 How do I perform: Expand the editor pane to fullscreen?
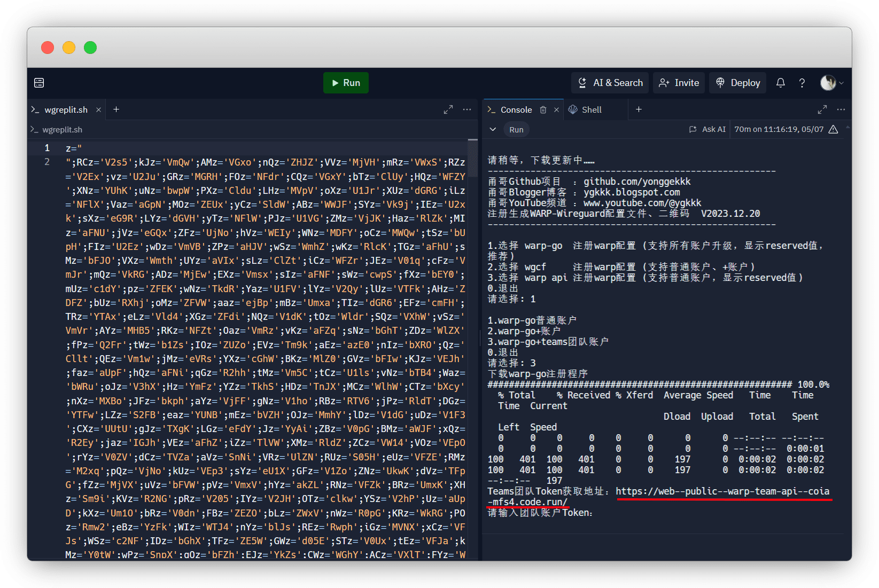(448, 109)
